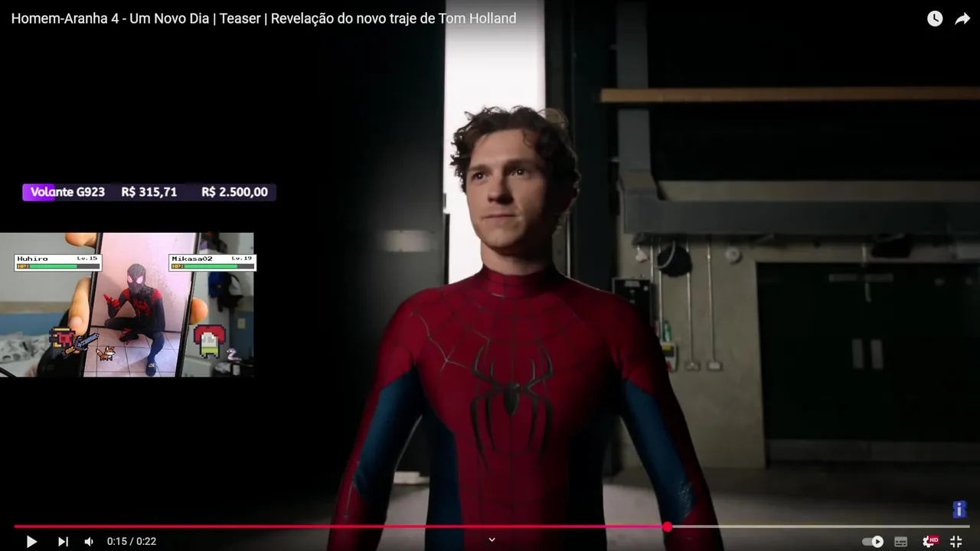Click the Watch Later clock icon

935,18
